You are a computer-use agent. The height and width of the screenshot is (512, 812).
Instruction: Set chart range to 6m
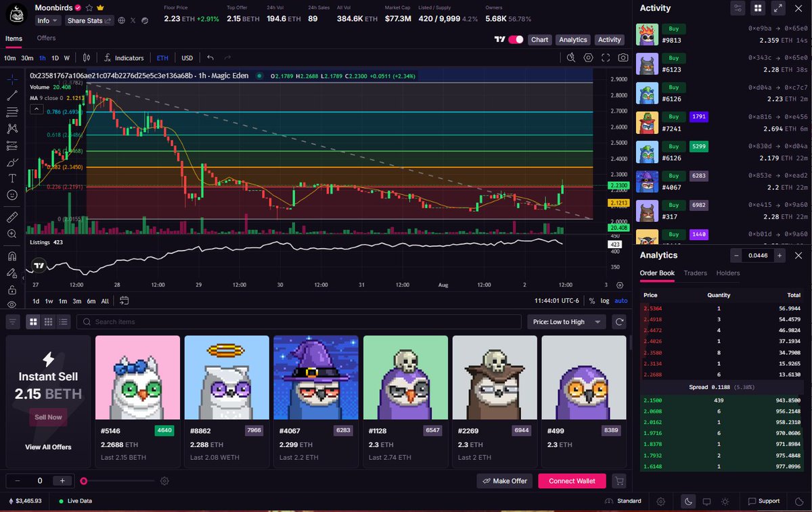pos(91,301)
